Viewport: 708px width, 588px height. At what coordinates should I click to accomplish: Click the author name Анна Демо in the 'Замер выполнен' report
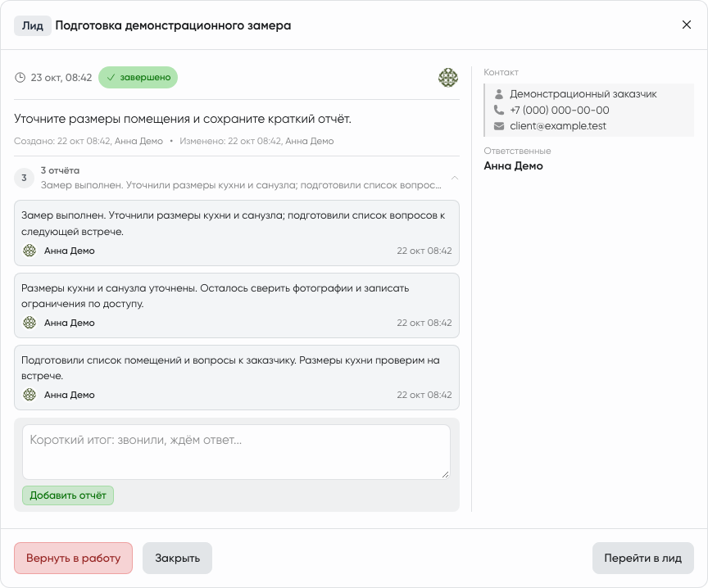click(70, 251)
